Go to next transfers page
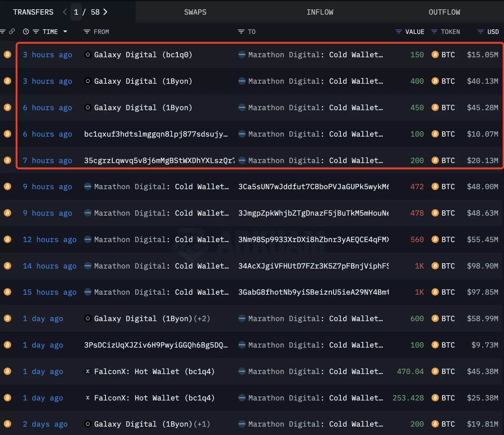Screen dimensions: 504x435 click(x=105, y=12)
